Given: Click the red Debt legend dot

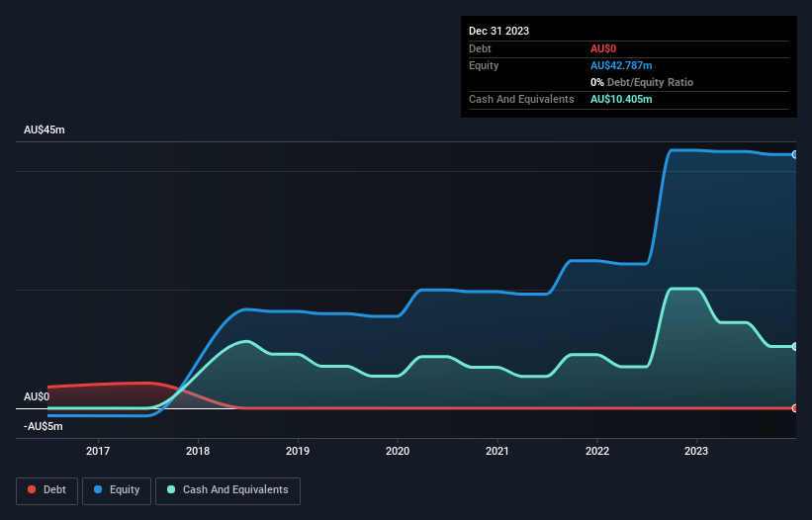Looking at the screenshot, I should tap(32, 489).
